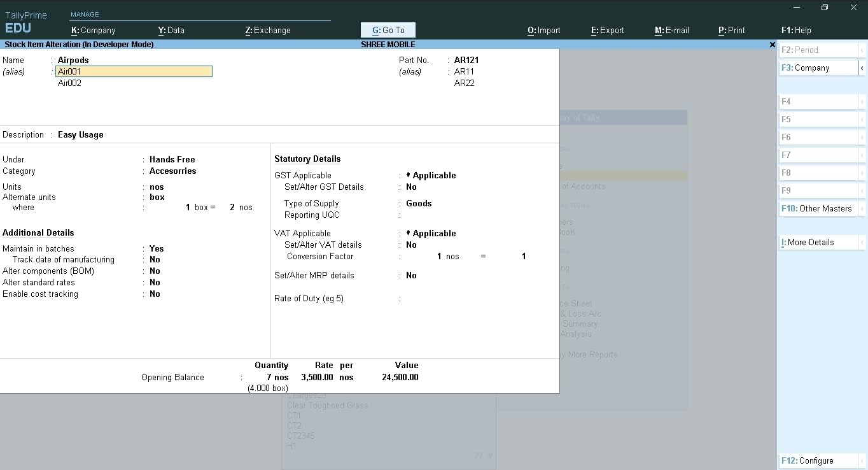Open F12: Configure
Viewport: 868px width, 470px height.
(x=818, y=460)
